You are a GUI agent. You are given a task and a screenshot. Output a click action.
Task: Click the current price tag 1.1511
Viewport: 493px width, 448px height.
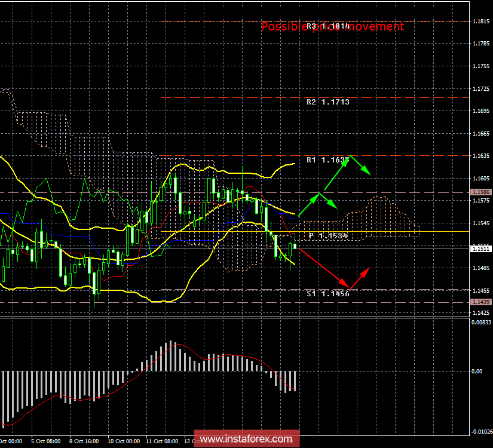tap(480, 248)
